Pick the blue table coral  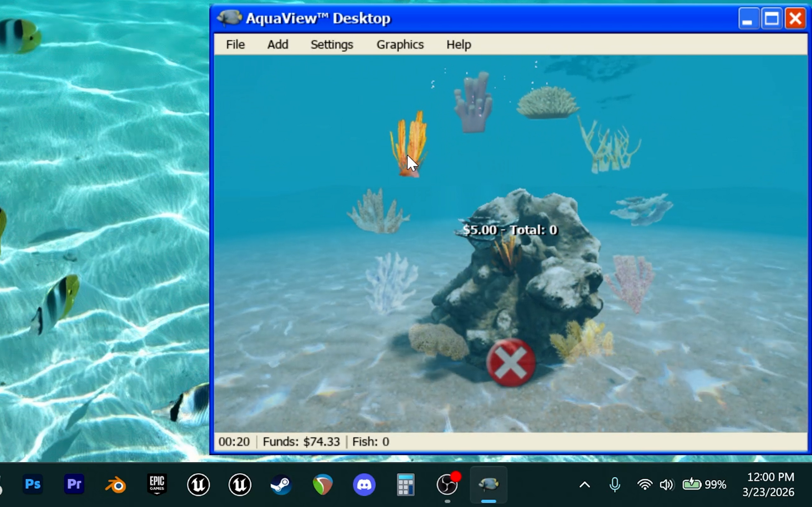pyautogui.click(x=641, y=209)
